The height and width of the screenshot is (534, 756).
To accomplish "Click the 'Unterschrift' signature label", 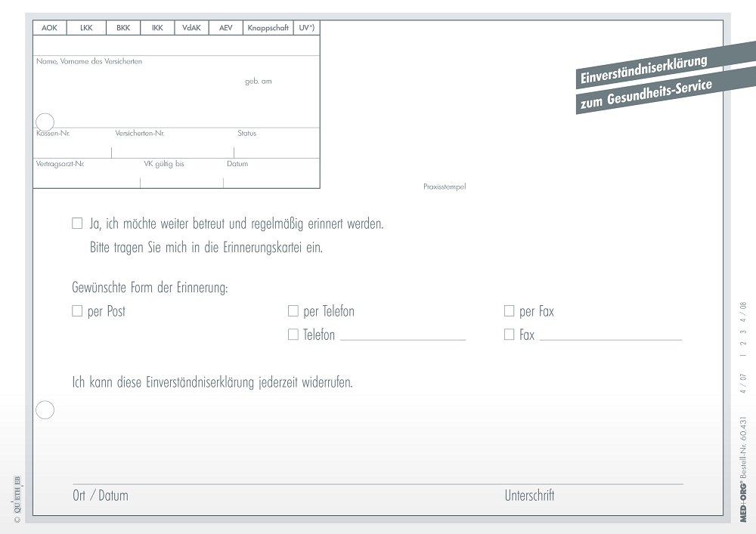I will [x=529, y=495].
